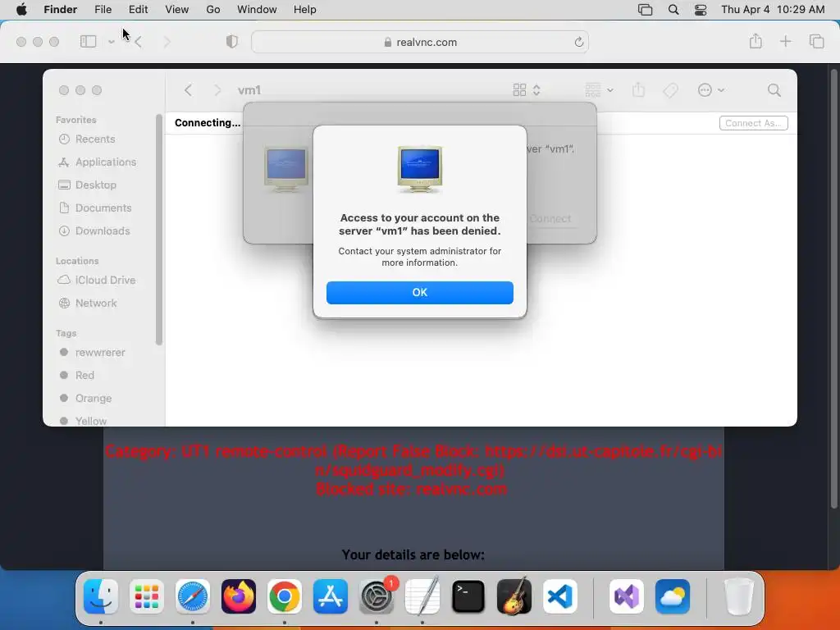840x630 pixels.
Task: Open Chrome from the Dock
Action: coord(285,596)
